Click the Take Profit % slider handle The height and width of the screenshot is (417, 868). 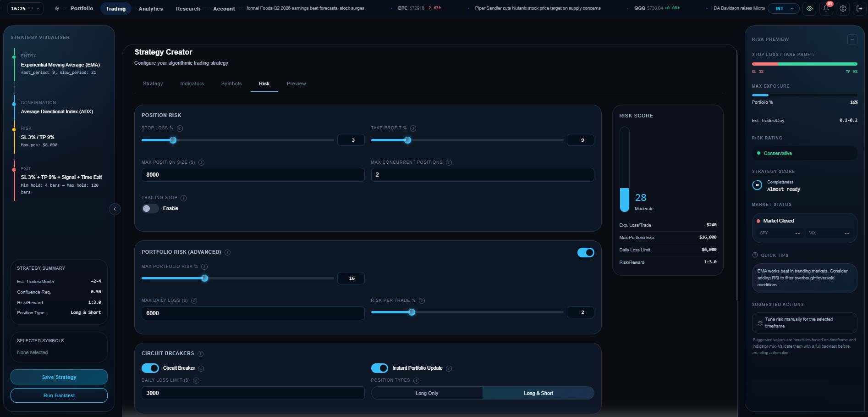tap(407, 140)
